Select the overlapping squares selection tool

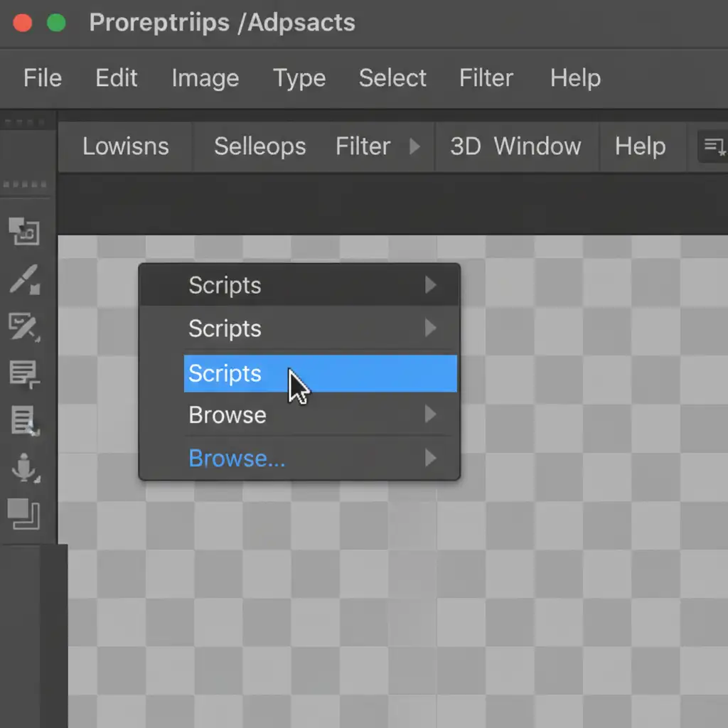click(23, 231)
